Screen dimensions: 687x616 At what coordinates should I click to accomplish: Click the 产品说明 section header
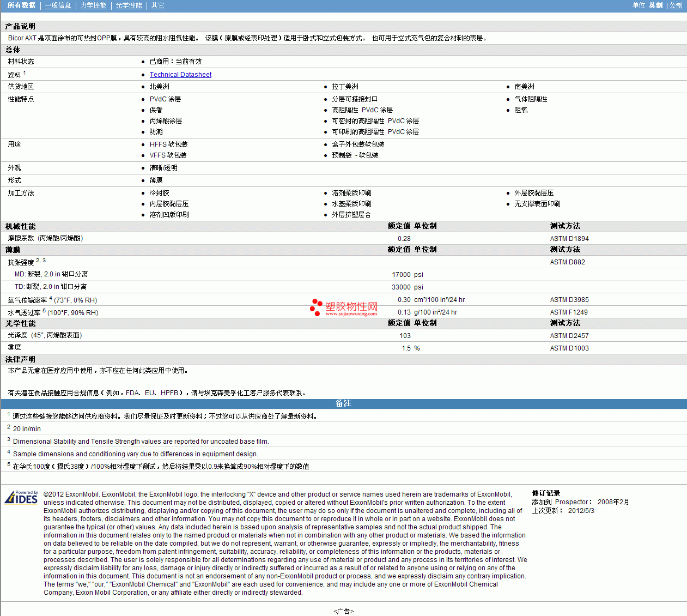click(x=20, y=26)
